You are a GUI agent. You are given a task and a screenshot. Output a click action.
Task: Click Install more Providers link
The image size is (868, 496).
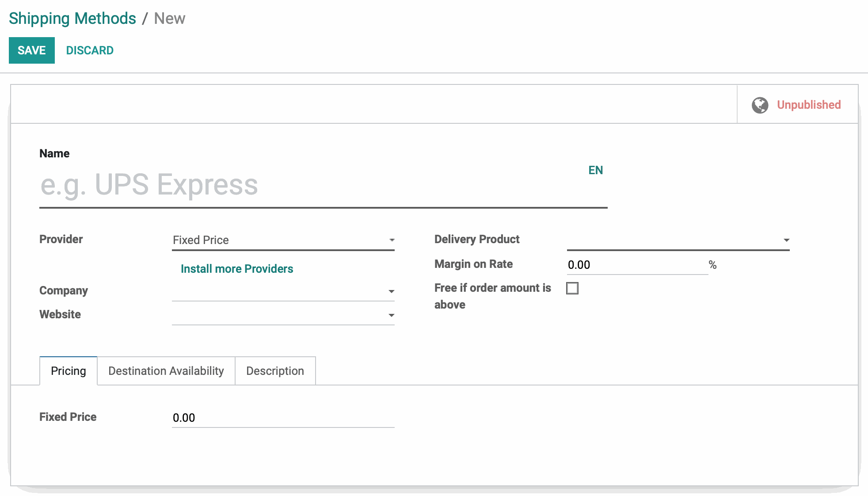(x=237, y=269)
